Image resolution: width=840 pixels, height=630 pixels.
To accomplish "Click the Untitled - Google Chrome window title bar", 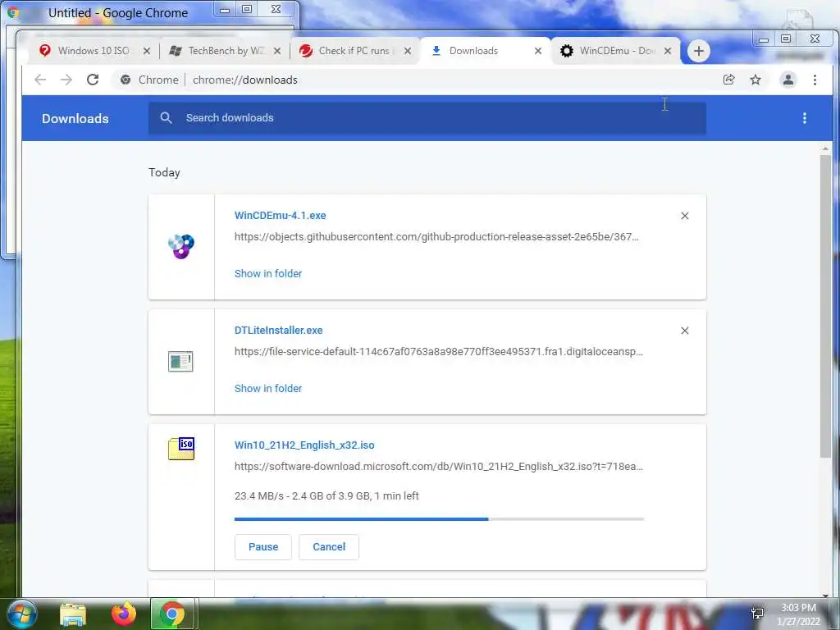I will point(118,13).
